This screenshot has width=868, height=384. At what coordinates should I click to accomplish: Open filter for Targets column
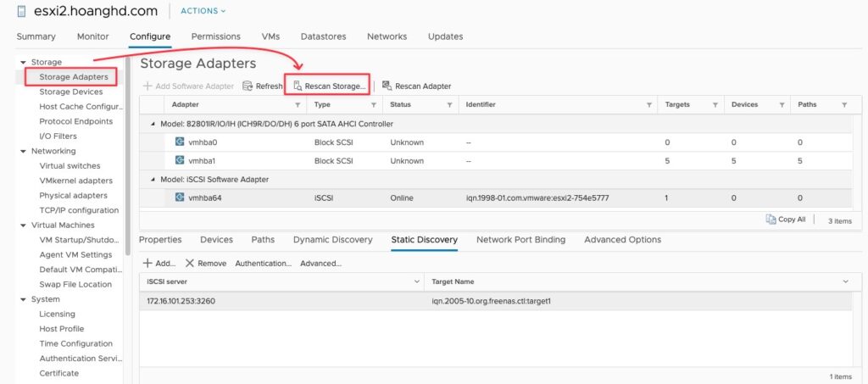coord(715,104)
